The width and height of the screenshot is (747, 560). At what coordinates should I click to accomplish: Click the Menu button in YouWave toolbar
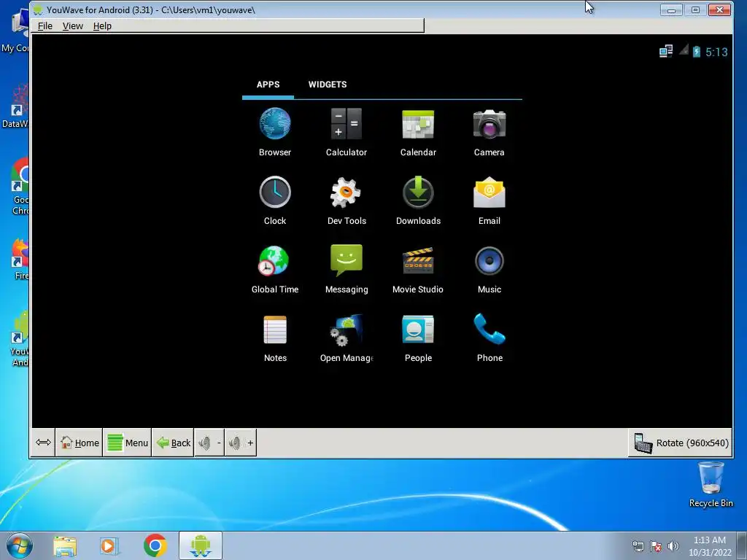pyautogui.click(x=127, y=443)
